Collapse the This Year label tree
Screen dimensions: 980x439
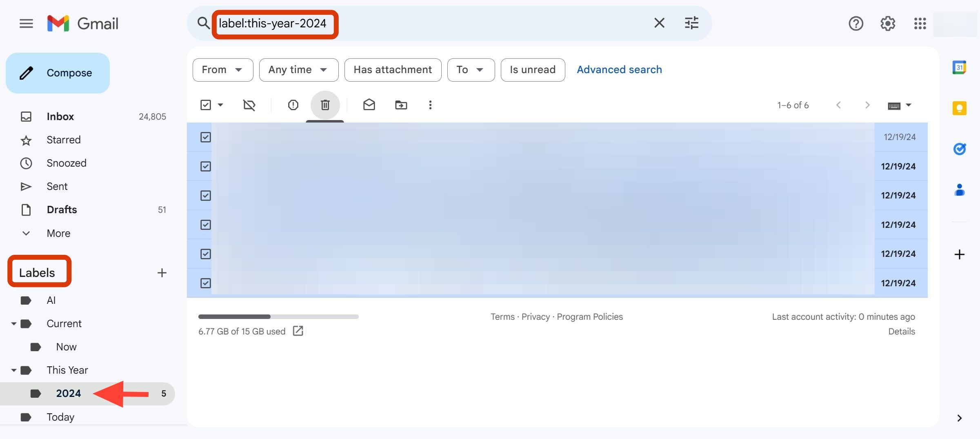(13, 370)
